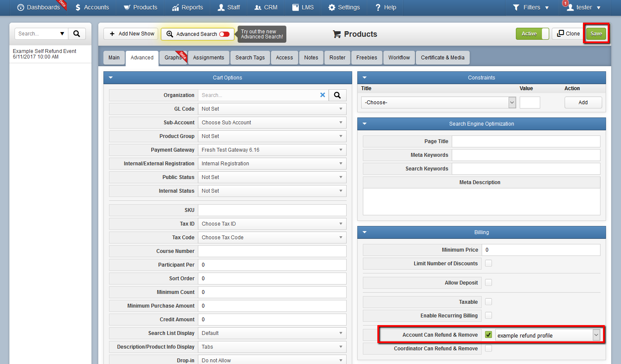Open the example refund profile dropdown
621x364 pixels.
(x=548, y=335)
